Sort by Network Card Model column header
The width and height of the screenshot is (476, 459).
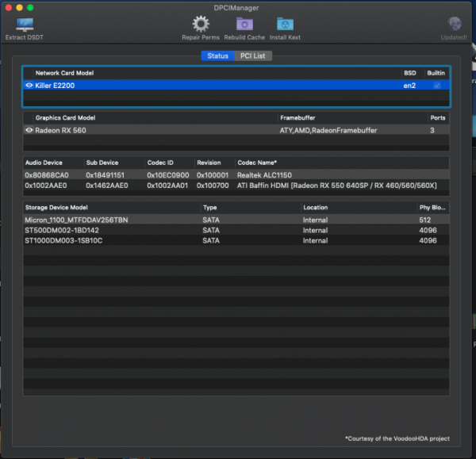pos(65,73)
